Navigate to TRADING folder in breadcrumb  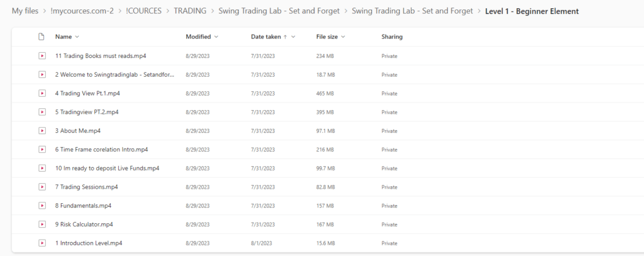tap(190, 11)
